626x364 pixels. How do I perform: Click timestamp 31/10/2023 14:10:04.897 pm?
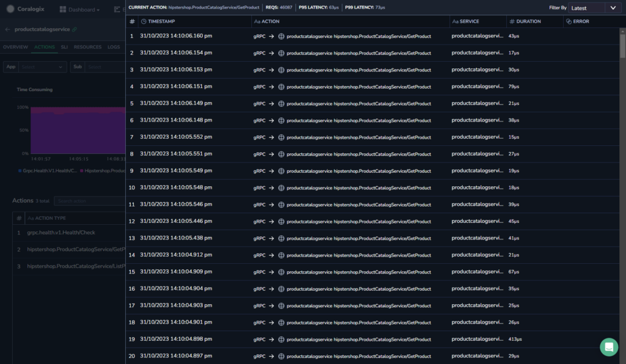click(x=176, y=356)
